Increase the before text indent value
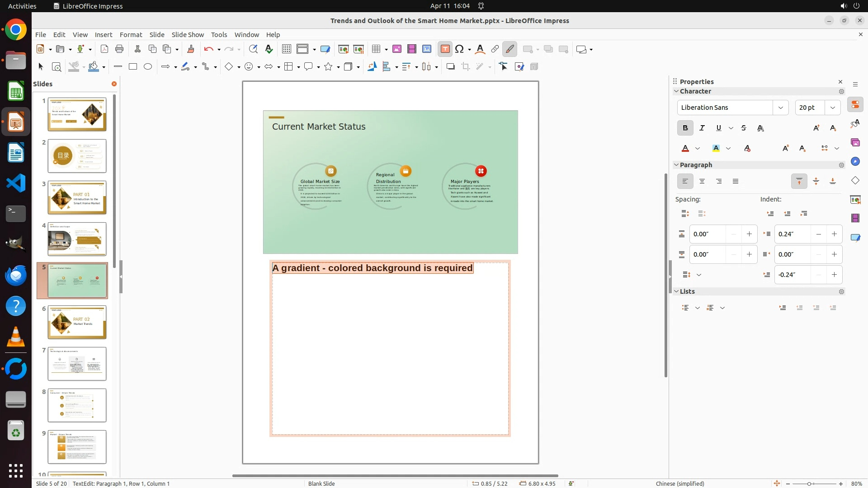The width and height of the screenshot is (868, 488). coord(834,234)
